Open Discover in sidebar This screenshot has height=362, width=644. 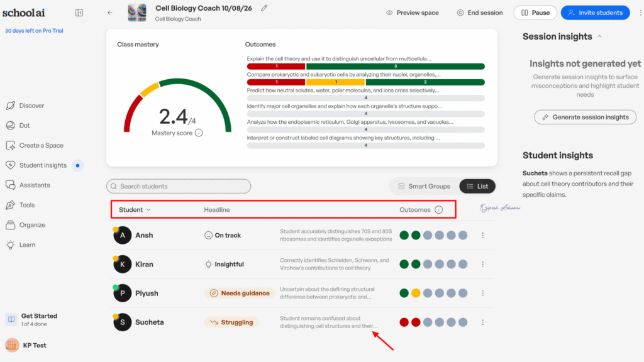(x=25, y=106)
